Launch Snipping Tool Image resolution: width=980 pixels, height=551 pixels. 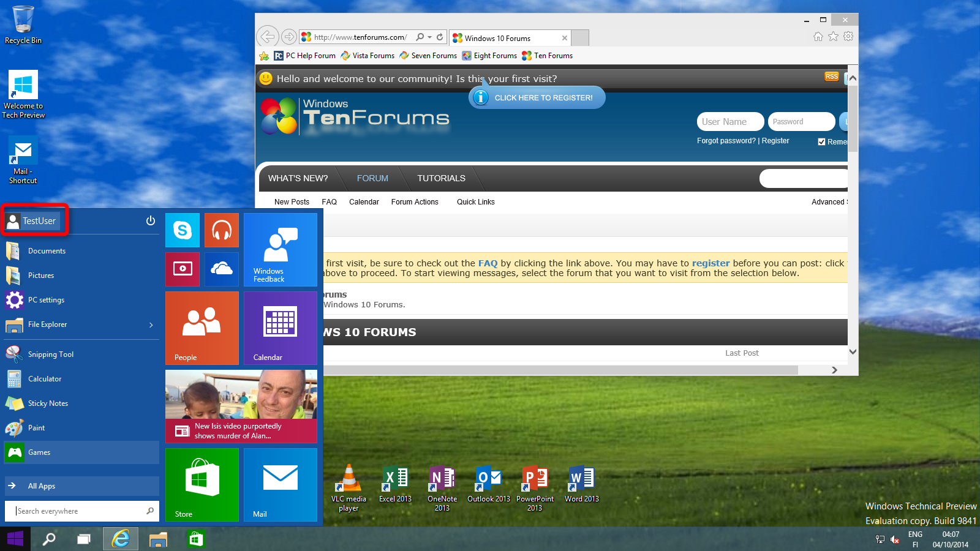click(x=81, y=354)
